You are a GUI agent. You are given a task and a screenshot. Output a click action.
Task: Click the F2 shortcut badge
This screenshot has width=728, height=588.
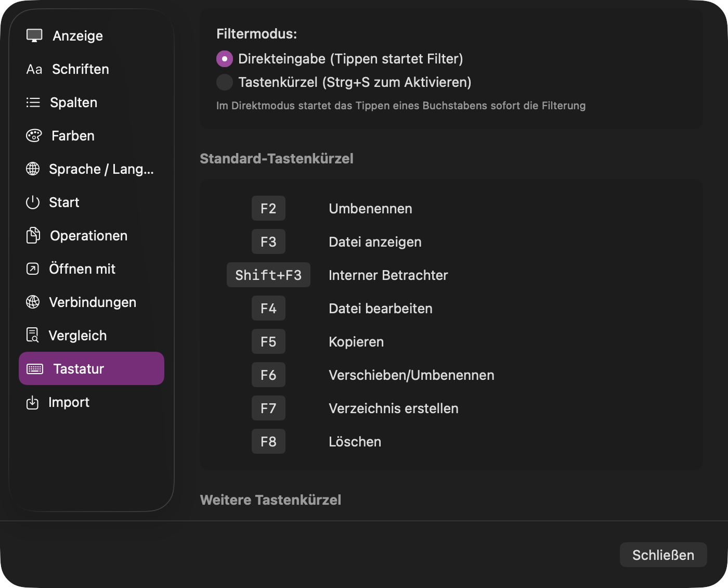268,208
